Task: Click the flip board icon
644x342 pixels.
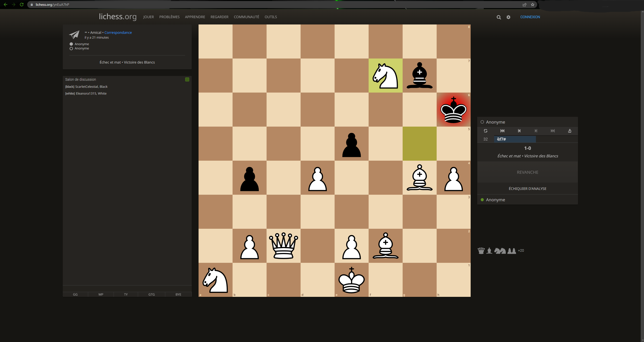Action: (x=486, y=131)
